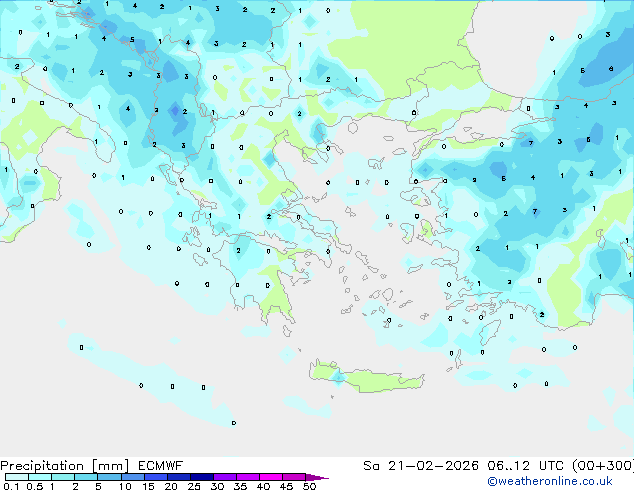
Task: Open the weatheronline.co.uk copyright link
Action: click(x=550, y=481)
